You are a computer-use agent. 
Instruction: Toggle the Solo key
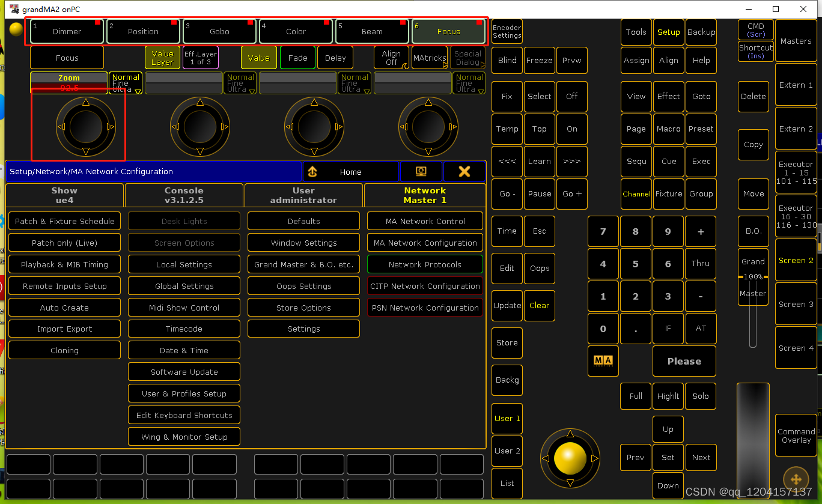(x=701, y=396)
